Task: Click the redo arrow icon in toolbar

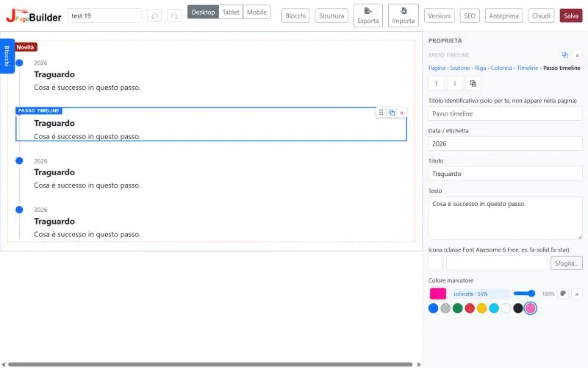Action: click(x=174, y=15)
